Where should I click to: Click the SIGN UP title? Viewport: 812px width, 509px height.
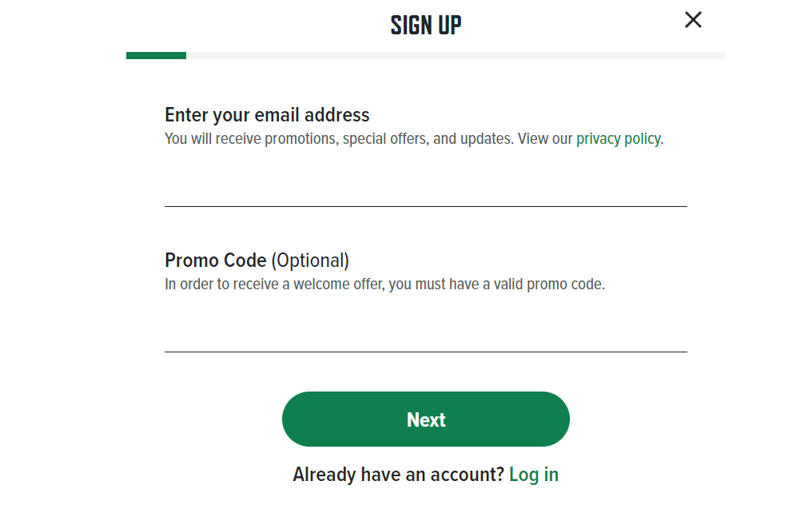(x=425, y=24)
